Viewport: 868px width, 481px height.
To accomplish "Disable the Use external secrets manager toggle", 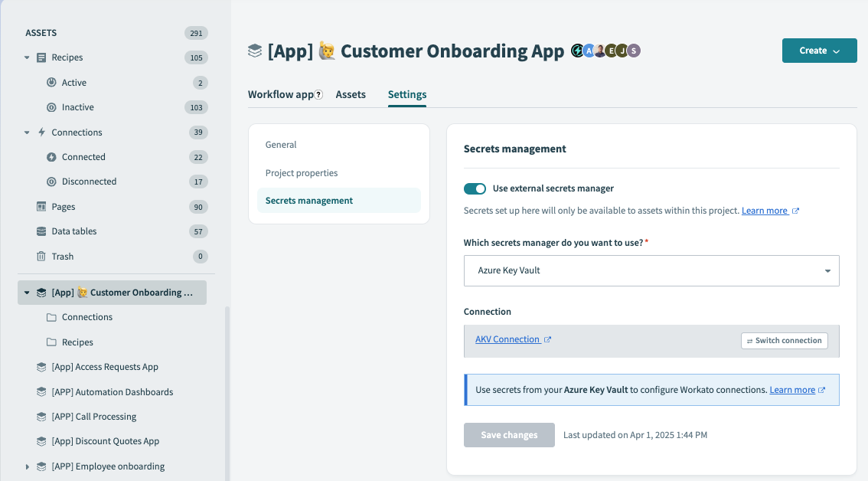I will pyautogui.click(x=475, y=188).
